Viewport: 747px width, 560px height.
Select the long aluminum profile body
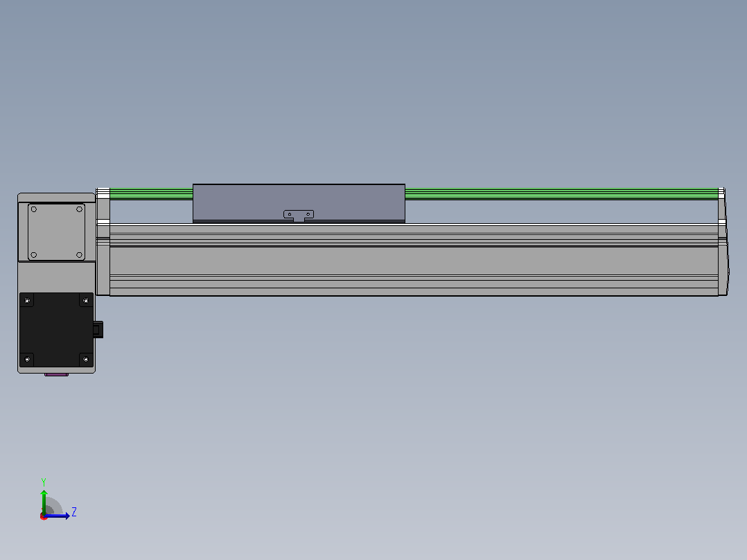pyautogui.click(x=414, y=260)
